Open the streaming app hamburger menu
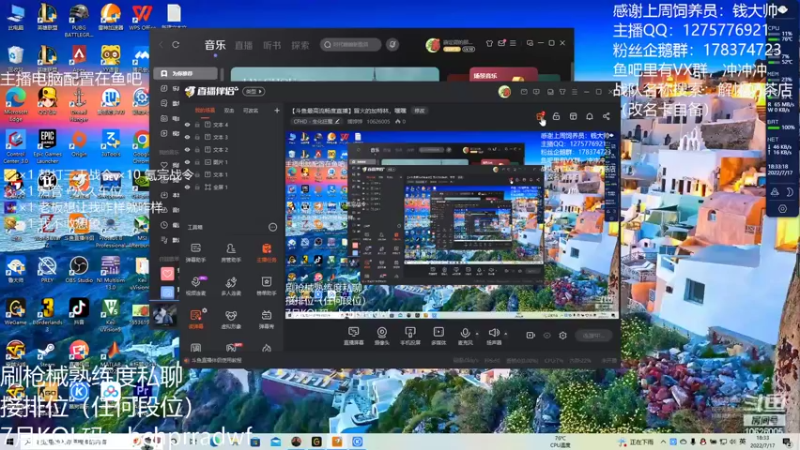 pyautogui.click(x=574, y=92)
